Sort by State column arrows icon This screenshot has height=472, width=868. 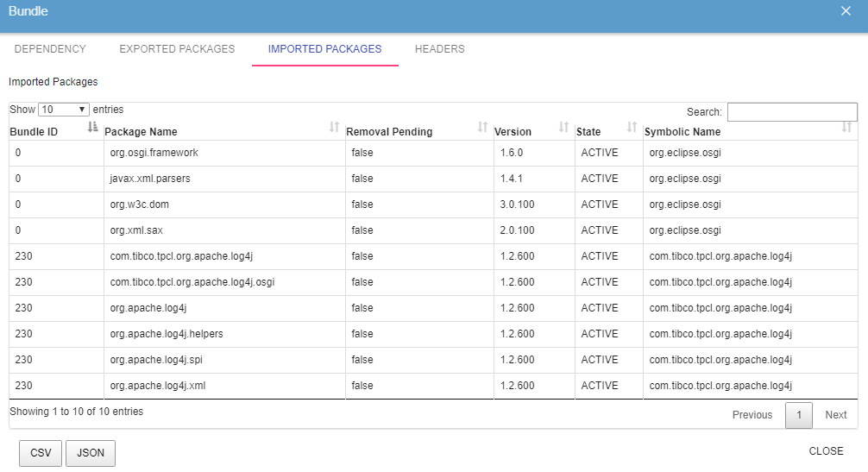coord(632,128)
